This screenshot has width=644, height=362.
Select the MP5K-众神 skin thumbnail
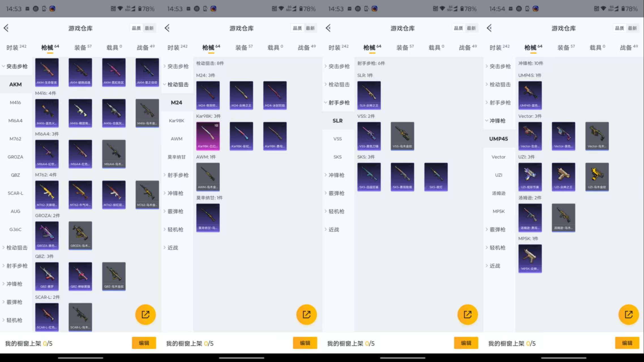pos(530,258)
